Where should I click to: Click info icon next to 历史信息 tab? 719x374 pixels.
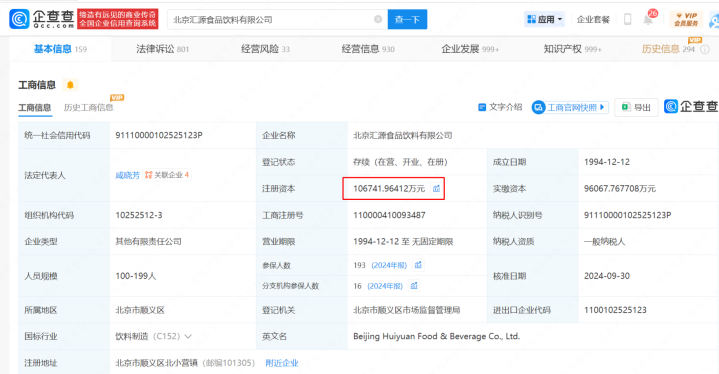pyautogui.click(x=705, y=49)
